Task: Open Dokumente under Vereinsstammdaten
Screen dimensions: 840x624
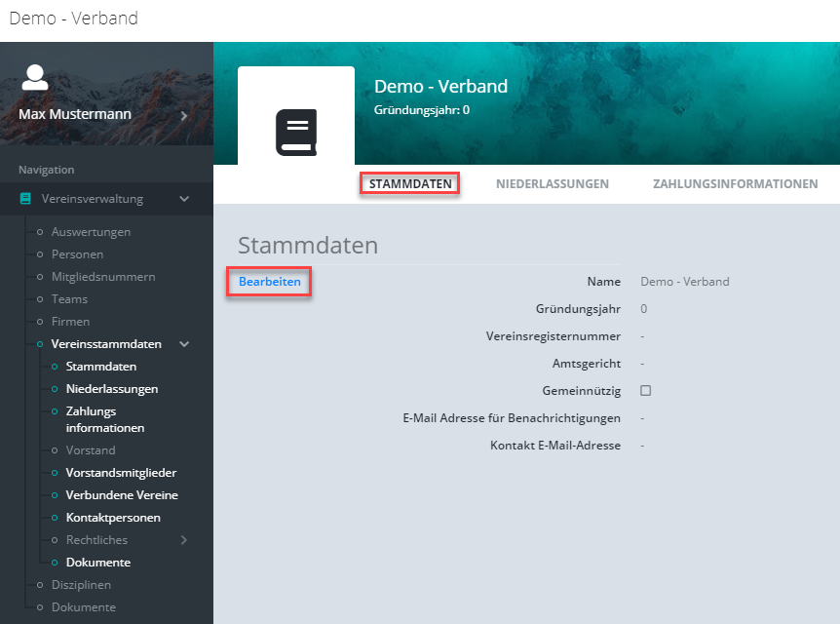Action: [98, 563]
